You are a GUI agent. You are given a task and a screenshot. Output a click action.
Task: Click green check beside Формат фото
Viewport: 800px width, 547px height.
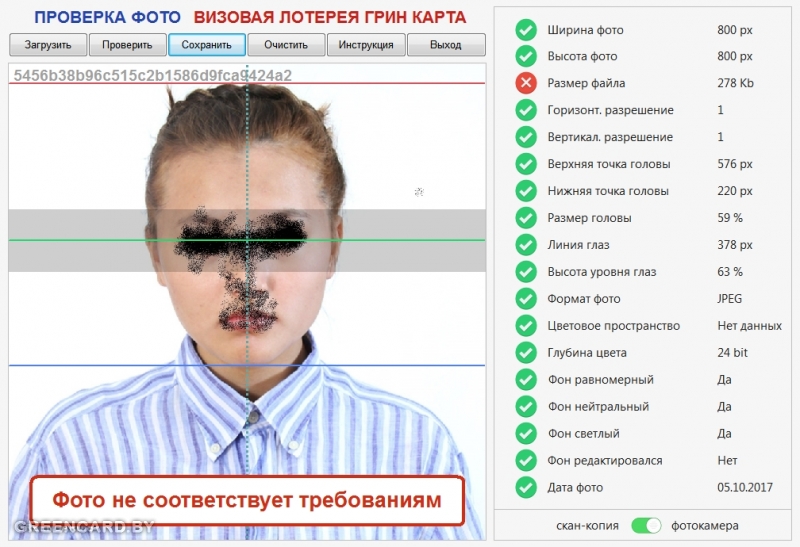tap(526, 299)
